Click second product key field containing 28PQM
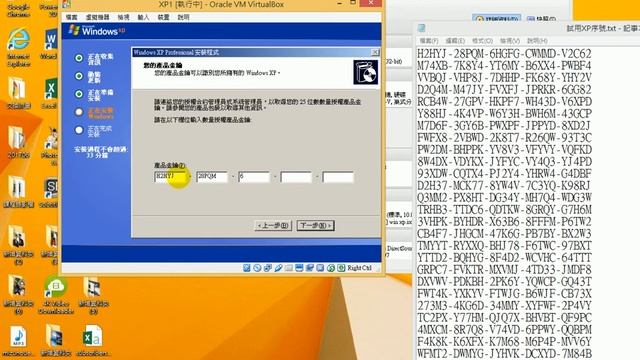Image resolution: width=640 pixels, height=360 pixels. point(212,176)
